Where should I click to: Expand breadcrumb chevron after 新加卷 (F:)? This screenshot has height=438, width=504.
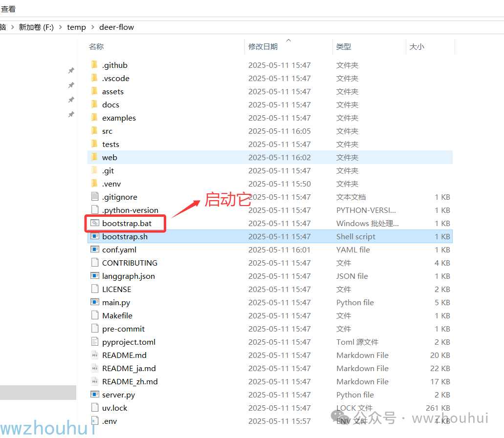pos(61,27)
